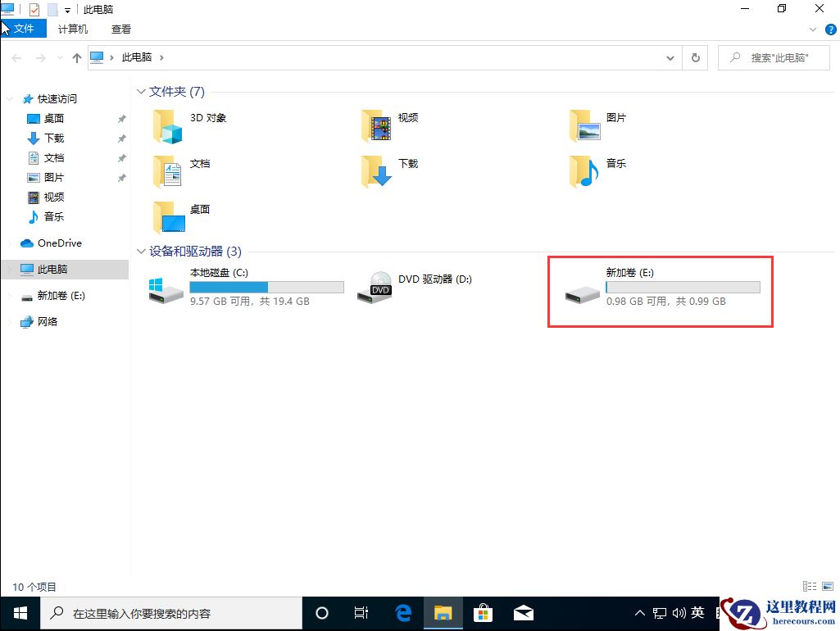Screen dimensions: 840x631
Task: Open the 计算机 (Computer) ribbon tab
Action: [73, 29]
